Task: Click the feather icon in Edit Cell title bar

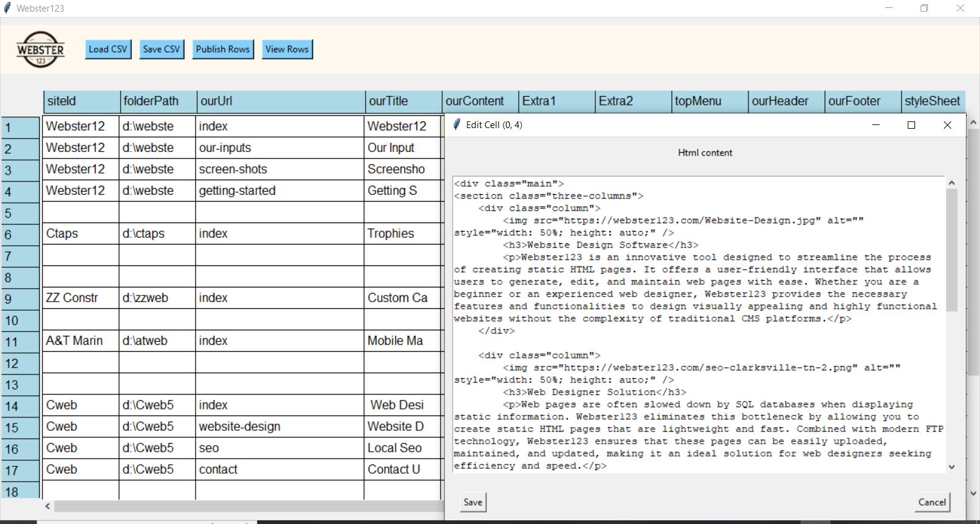Action: tap(456, 124)
